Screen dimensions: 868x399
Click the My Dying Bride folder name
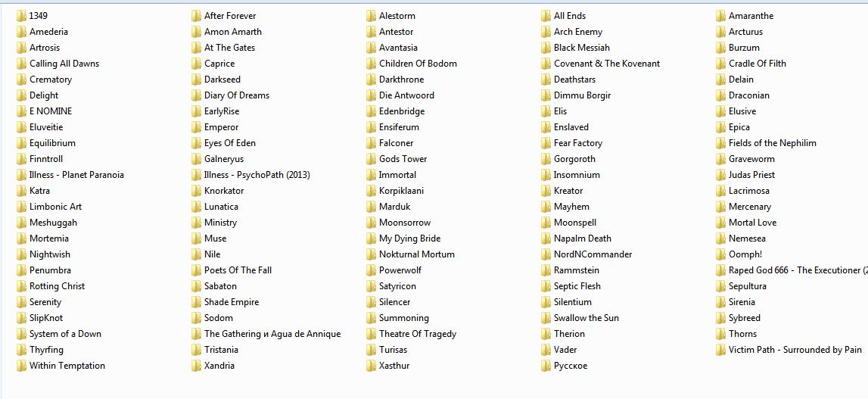point(410,238)
